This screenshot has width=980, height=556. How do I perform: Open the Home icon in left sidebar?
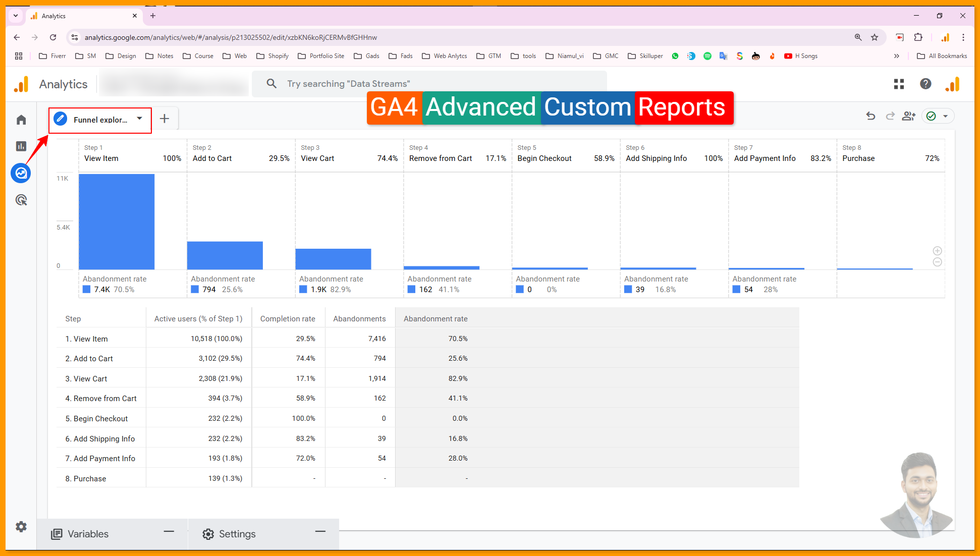pos(21,120)
